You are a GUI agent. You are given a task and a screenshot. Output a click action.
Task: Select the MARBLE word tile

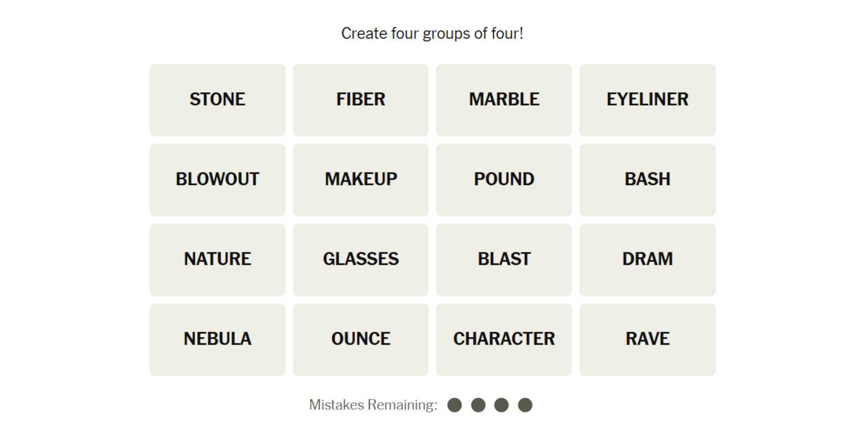click(504, 100)
